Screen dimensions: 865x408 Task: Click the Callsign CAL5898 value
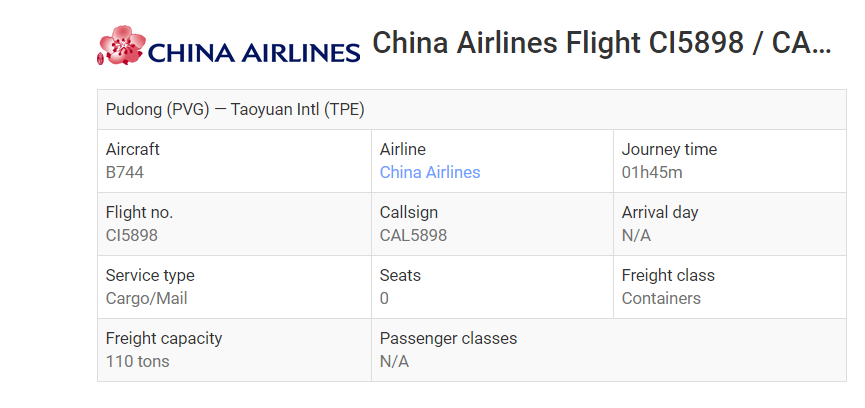[x=413, y=235]
